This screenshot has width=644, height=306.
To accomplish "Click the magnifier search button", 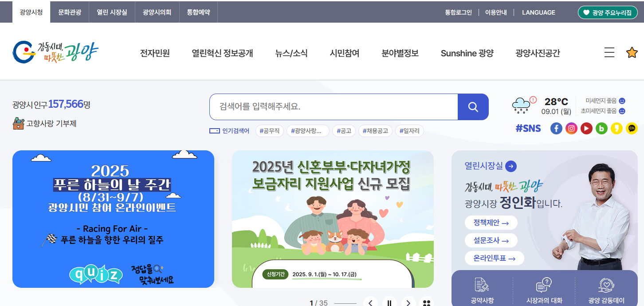I will pyautogui.click(x=473, y=107).
